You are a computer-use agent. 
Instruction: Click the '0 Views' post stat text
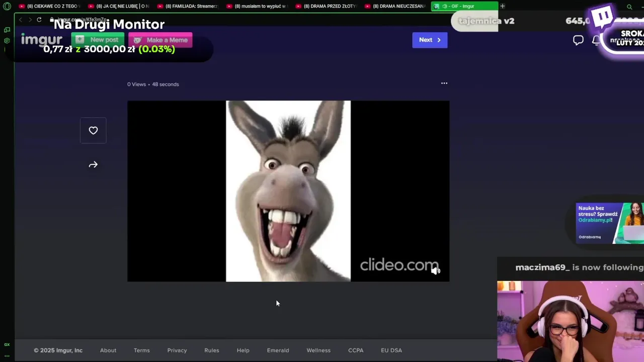click(x=136, y=84)
